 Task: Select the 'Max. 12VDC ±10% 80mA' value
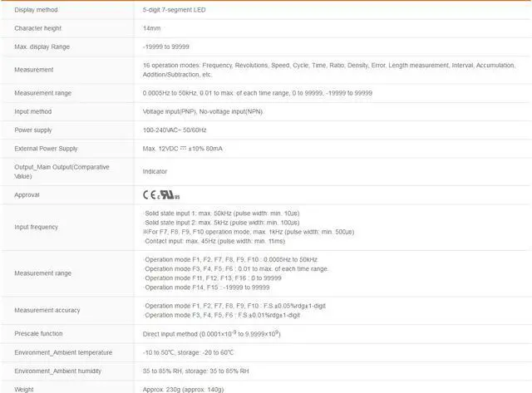(183, 149)
